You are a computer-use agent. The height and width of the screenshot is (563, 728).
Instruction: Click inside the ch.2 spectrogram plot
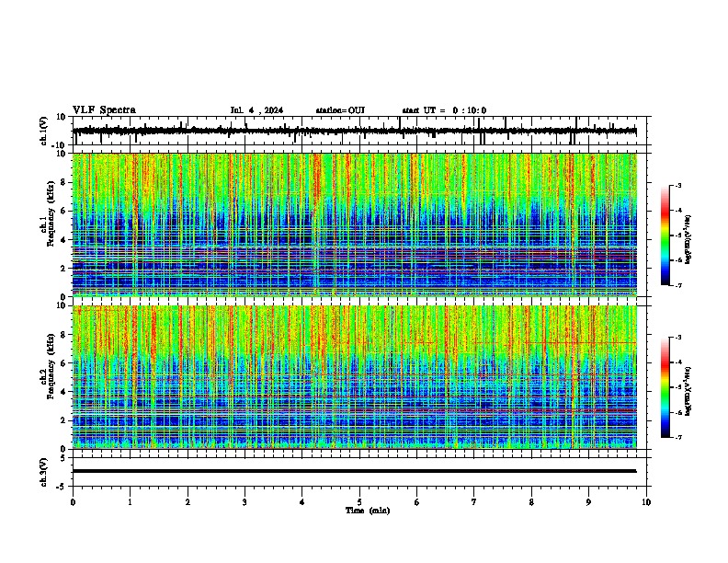pyautogui.click(x=354, y=377)
